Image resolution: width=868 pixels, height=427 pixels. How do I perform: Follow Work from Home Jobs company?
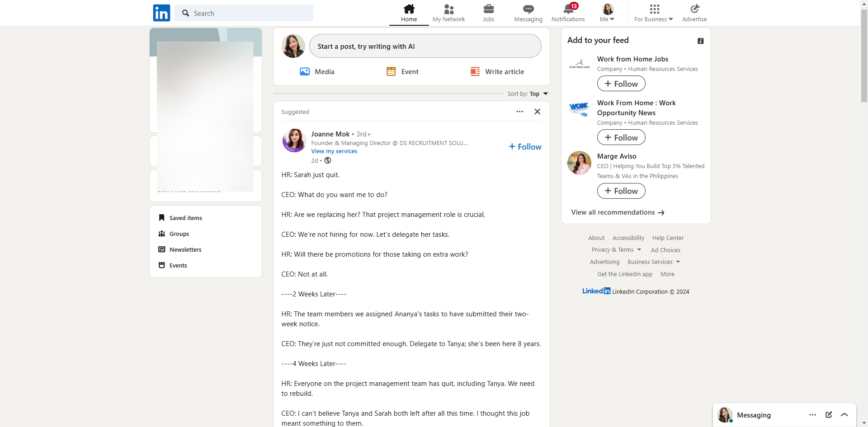(x=621, y=84)
